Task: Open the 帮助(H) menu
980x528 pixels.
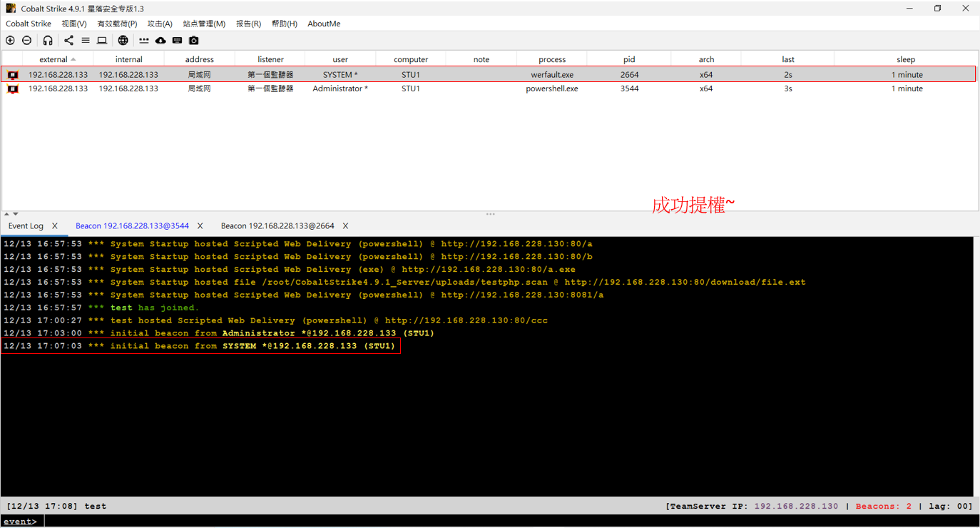Action: click(x=284, y=24)
